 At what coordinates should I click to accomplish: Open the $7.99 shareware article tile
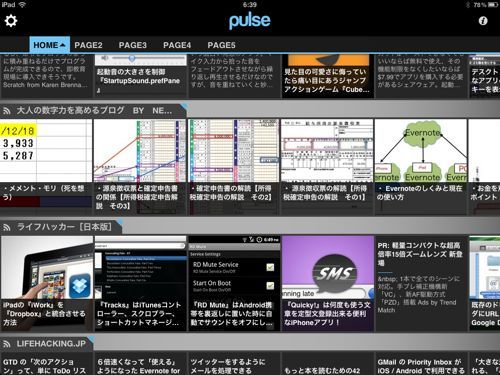point(421,76)
